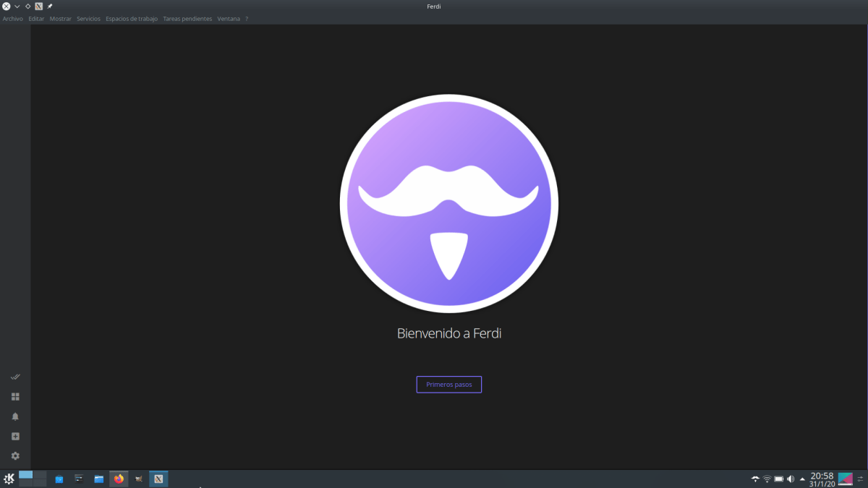
Task: Close the Ferdi window with the X button
Action: pos(7,7)
